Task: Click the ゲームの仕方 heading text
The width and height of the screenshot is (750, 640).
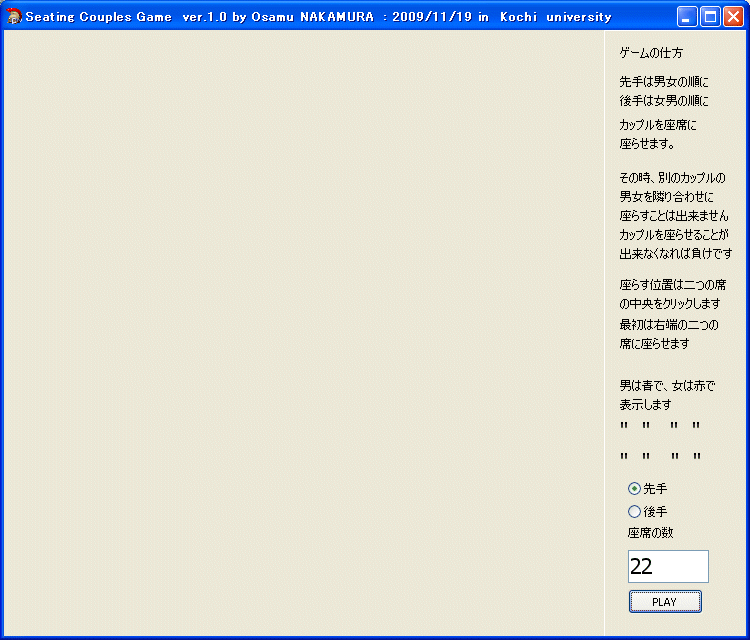Action: click(651, 53)
